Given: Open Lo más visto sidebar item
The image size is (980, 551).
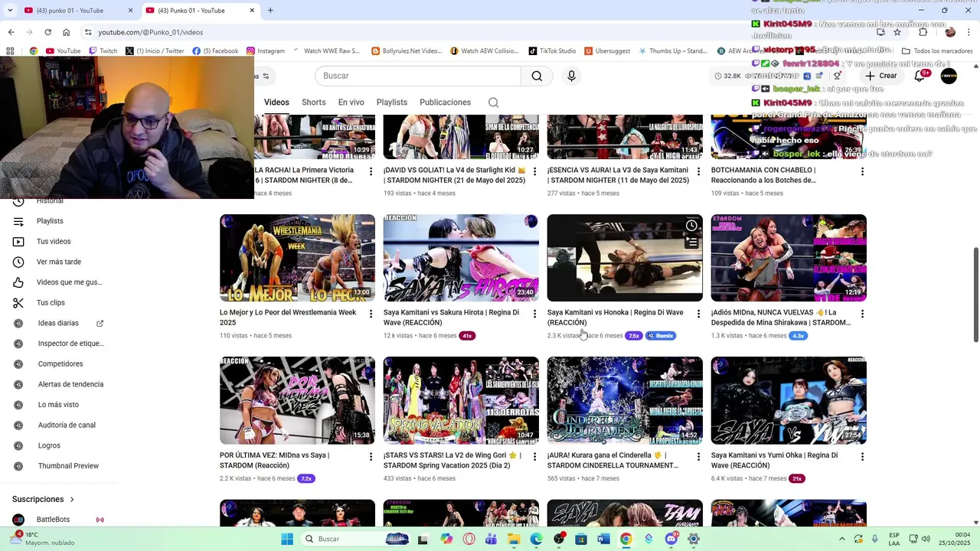Looking at the screenshot, I should pos(59,405).
